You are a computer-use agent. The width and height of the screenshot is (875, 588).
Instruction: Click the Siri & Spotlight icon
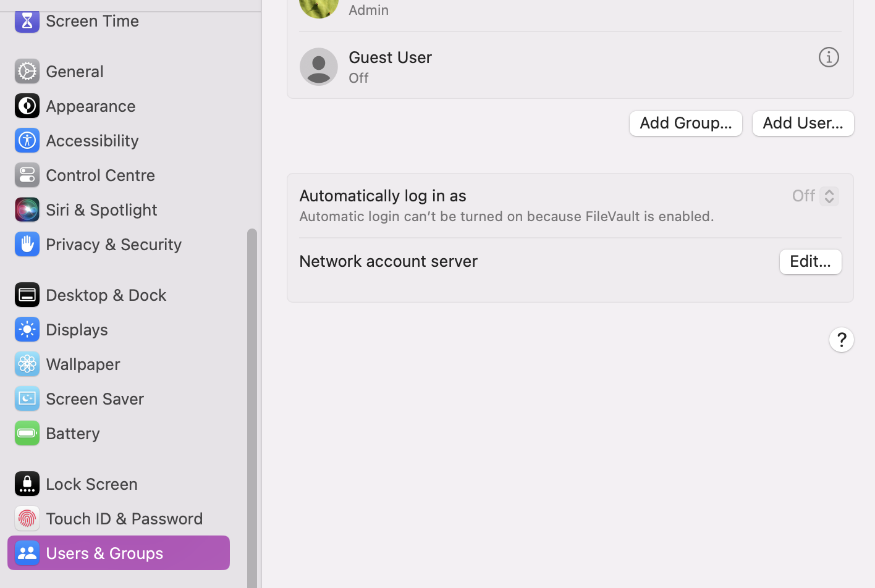pyautogui.click(x=27, y=209)
